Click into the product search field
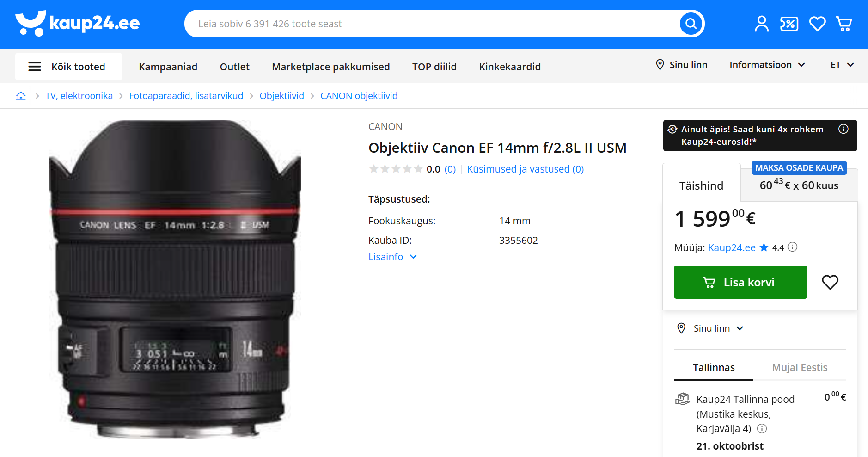 pyautogui.click(x=430, y=24)
